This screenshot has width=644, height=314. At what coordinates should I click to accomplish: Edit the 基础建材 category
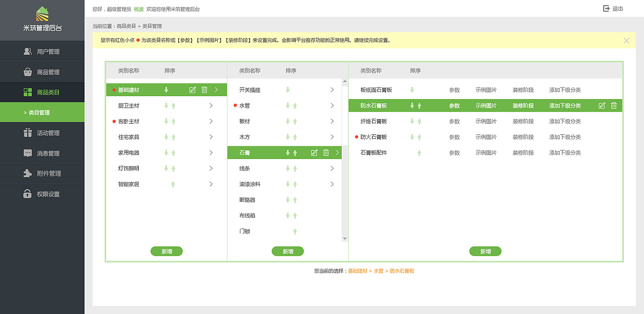coord(193,90)
